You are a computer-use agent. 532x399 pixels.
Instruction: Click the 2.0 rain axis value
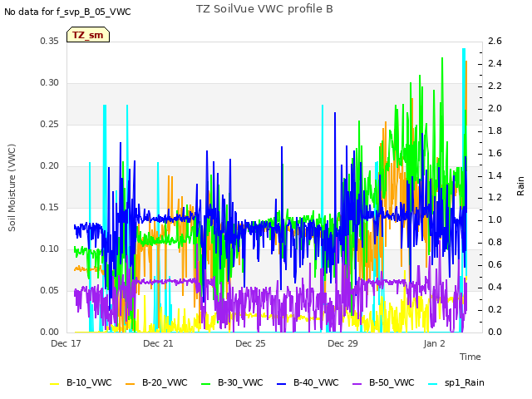pos(495,108)
